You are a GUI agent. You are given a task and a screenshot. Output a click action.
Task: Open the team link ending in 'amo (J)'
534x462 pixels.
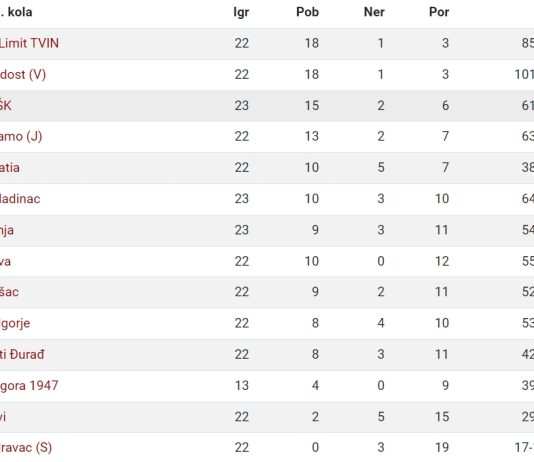21,137
